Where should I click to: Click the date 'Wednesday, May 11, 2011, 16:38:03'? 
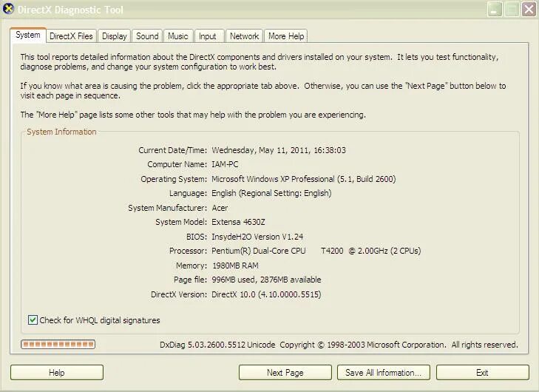(x=279, y=150)
